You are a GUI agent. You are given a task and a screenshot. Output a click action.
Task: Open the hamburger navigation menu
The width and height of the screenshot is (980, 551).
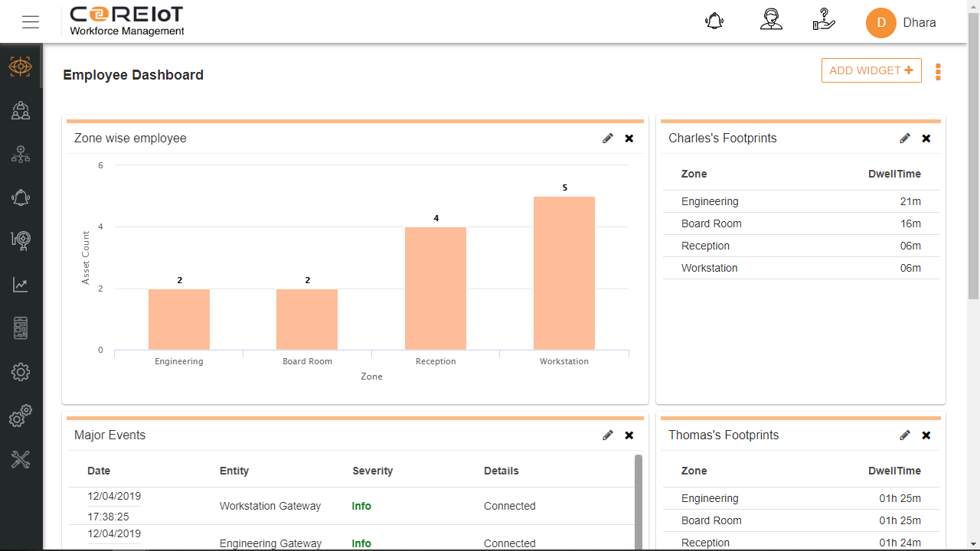[31, 22]
